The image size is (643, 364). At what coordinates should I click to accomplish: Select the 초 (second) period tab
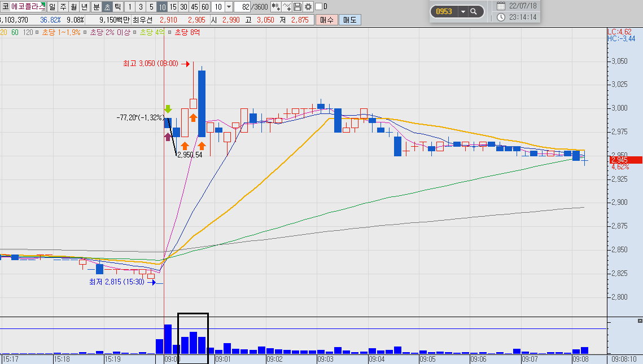pos(107,7)
